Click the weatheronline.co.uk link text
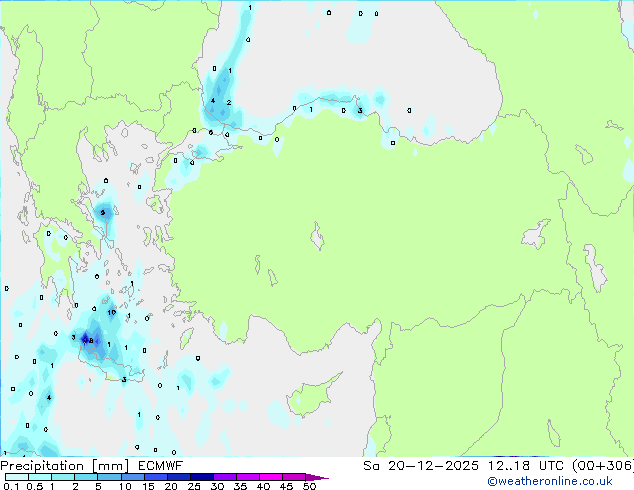This screenshot has width=634, height=490. coord(550,482)
